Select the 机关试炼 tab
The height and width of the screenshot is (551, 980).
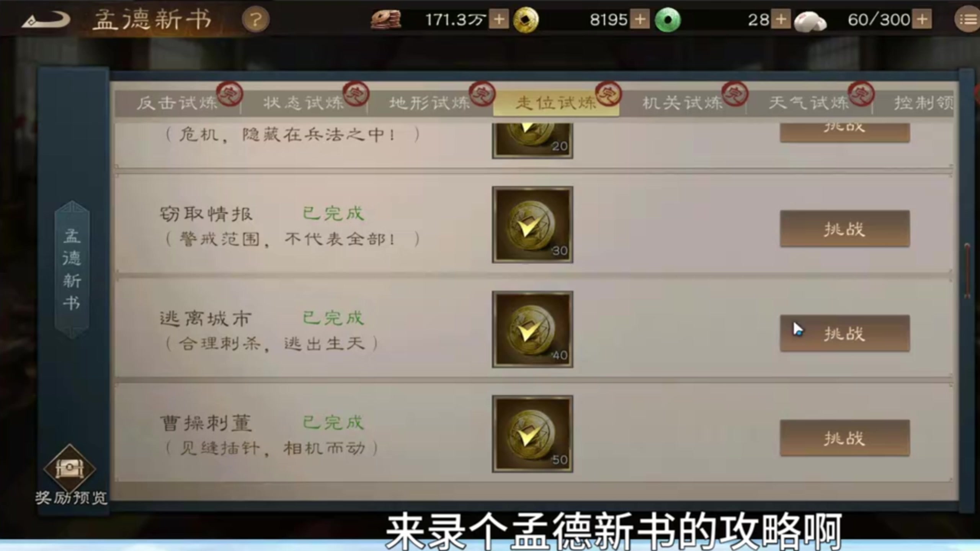coord(683,103)
